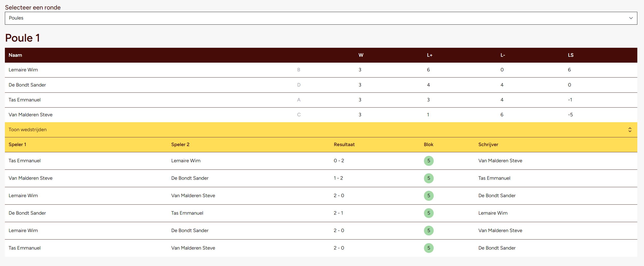
Task: Click the 'Schrijver' column header
Action: coord(488,145)
